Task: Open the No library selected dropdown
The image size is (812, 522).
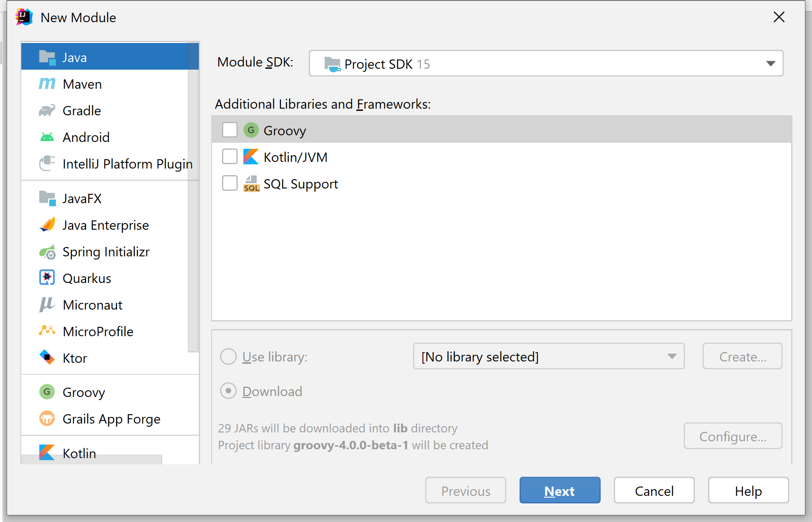Action: [549, 356]
